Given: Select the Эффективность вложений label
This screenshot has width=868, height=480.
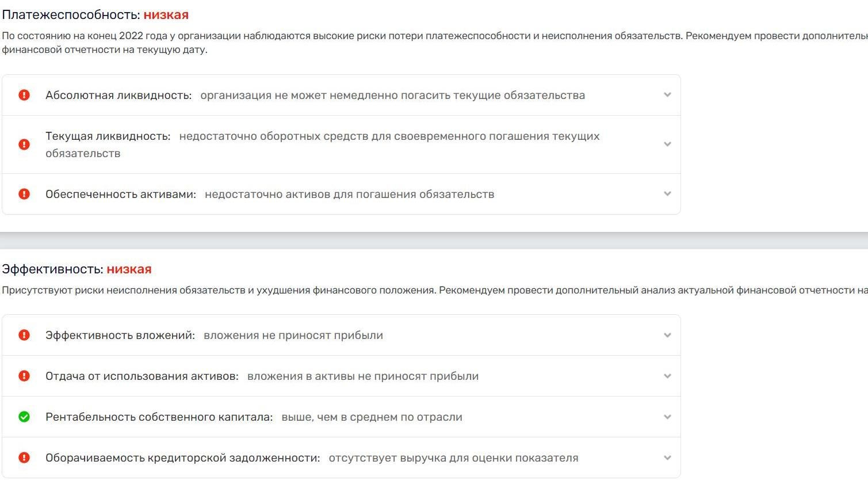Looking at the screenshot, I should click(120, 336).
